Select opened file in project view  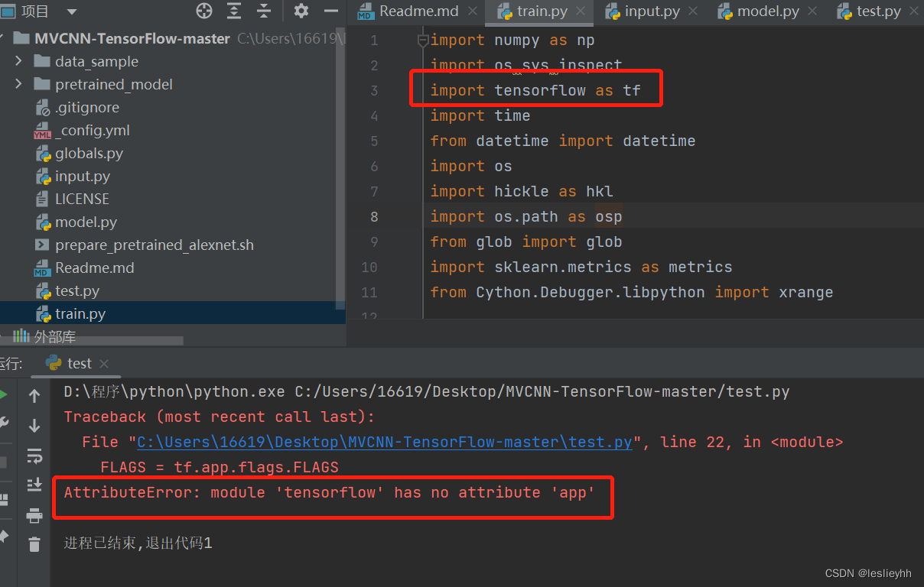coord(204,11)
